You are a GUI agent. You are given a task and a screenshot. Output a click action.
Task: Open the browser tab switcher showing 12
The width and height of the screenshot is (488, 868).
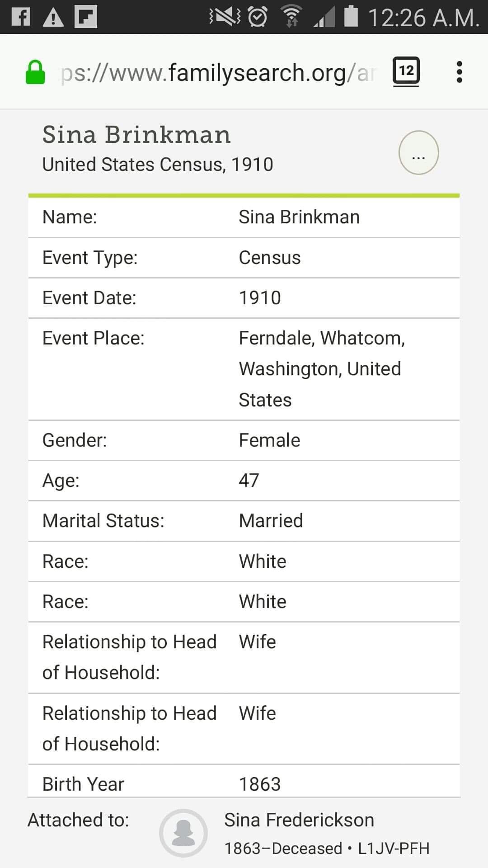coord(406,71)
